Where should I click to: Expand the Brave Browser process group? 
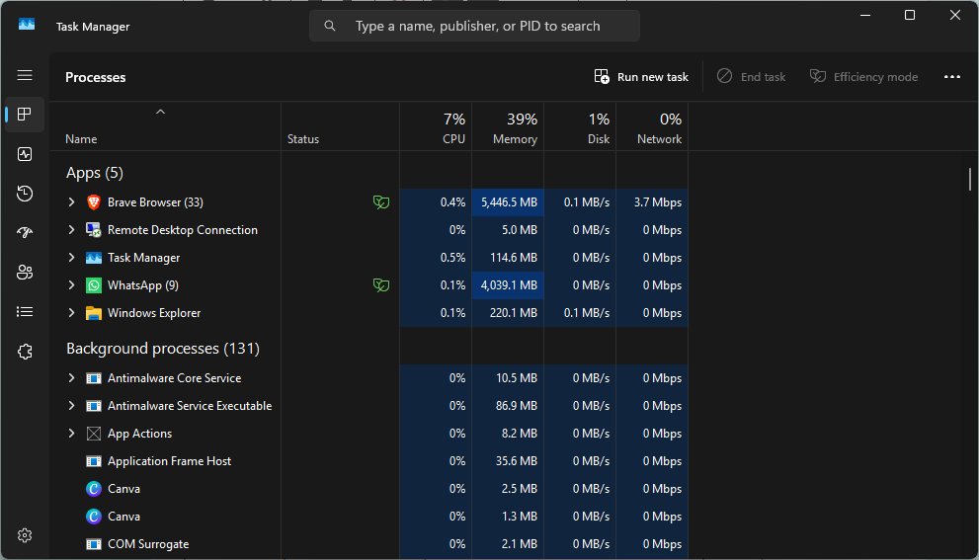(x=71, y=202)
